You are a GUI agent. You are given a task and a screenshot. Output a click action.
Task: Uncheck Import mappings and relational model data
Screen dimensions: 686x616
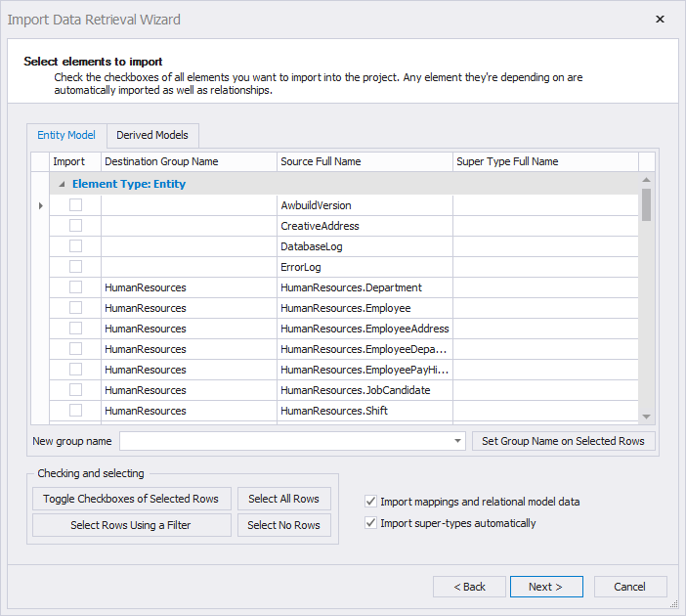tap(370, 502)
